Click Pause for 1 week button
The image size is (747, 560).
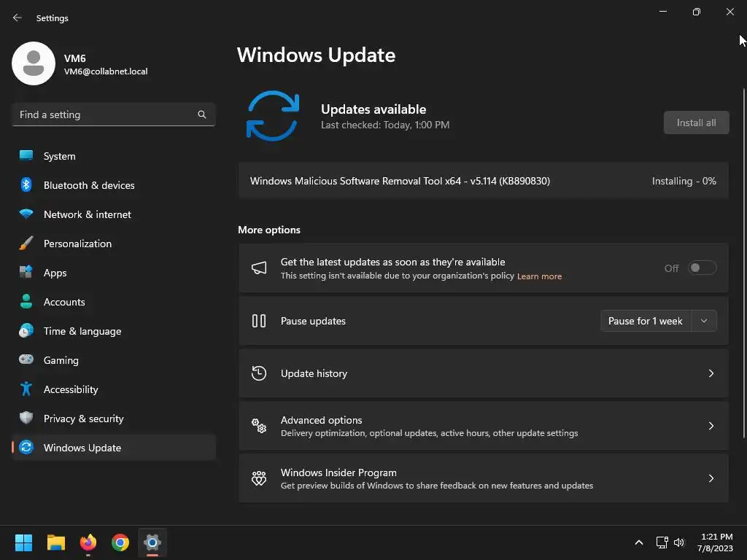646,321
